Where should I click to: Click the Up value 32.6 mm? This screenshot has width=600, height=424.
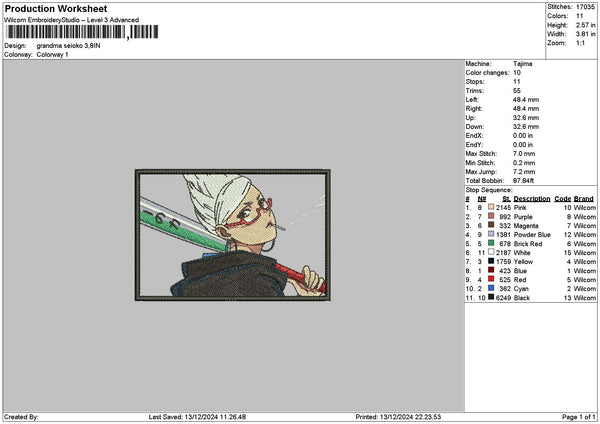[x=526, y=118]
